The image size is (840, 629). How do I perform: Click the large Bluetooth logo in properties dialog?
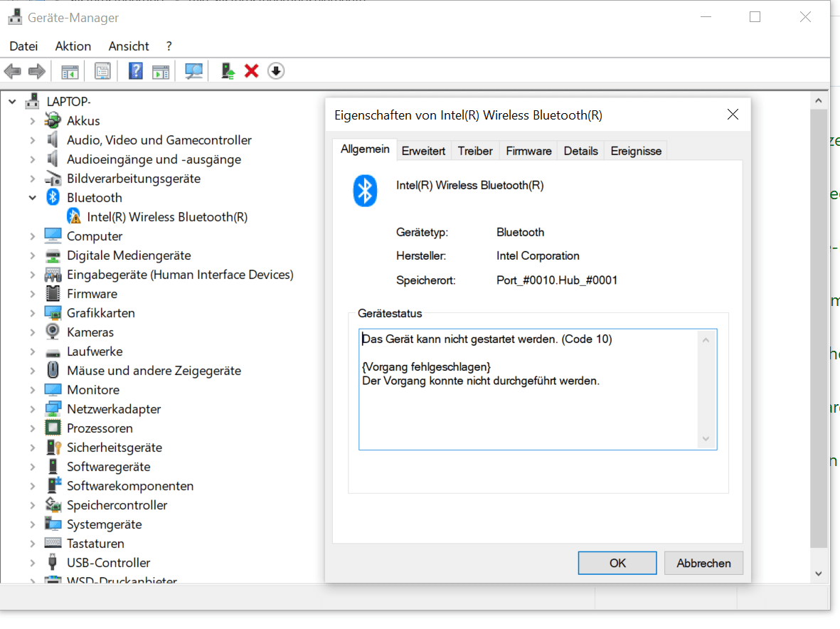point(365,190)
